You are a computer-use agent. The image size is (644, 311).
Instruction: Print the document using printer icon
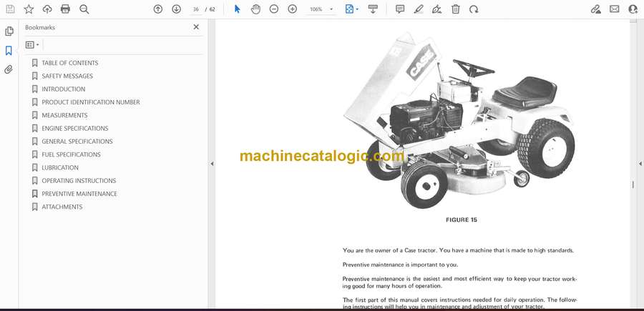(x=65, y=9)
